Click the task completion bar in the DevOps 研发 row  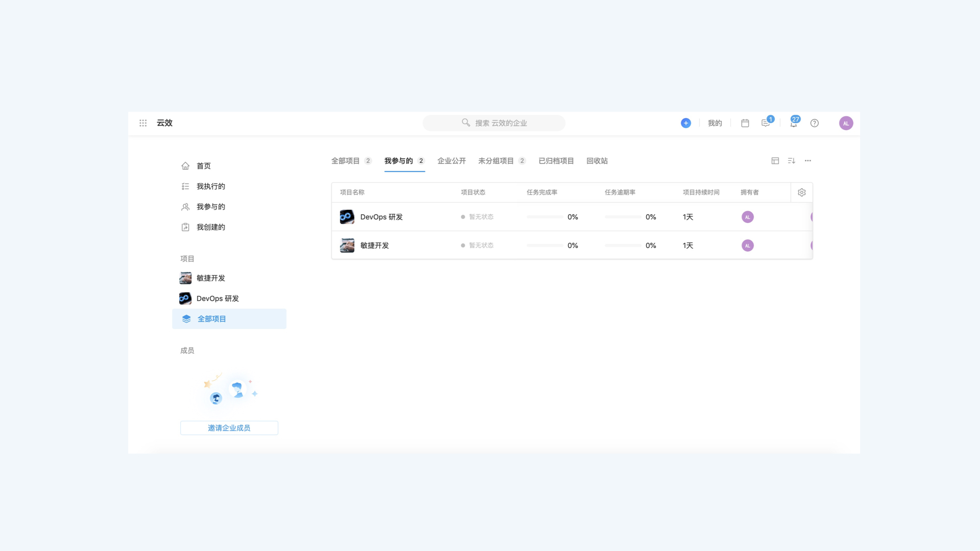point(545,217)
